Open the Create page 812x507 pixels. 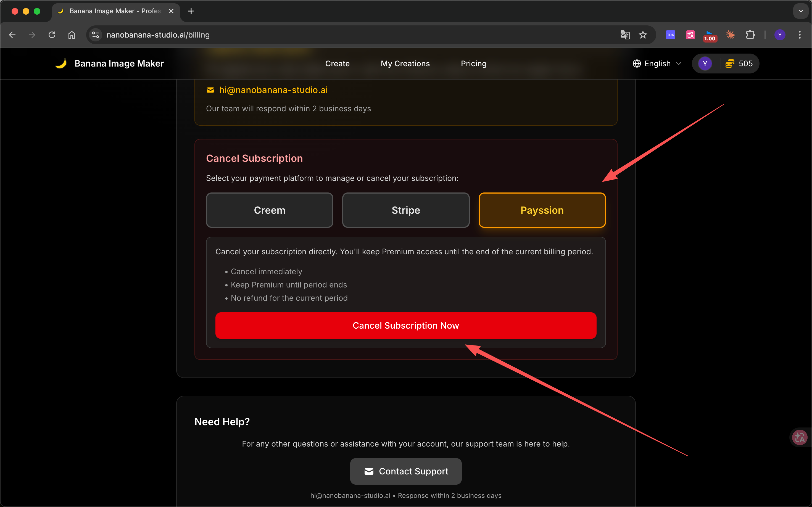pos(338,64)
